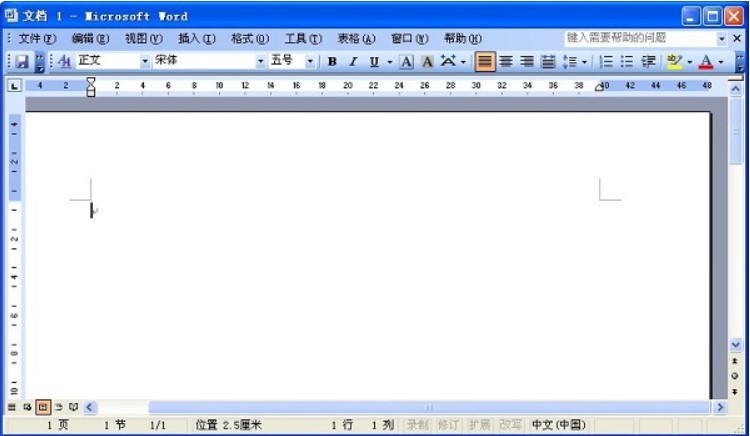The image size is (750, 436).
Task: Click the tab stop selector on the ruler
Action: [x=14, y=86]
